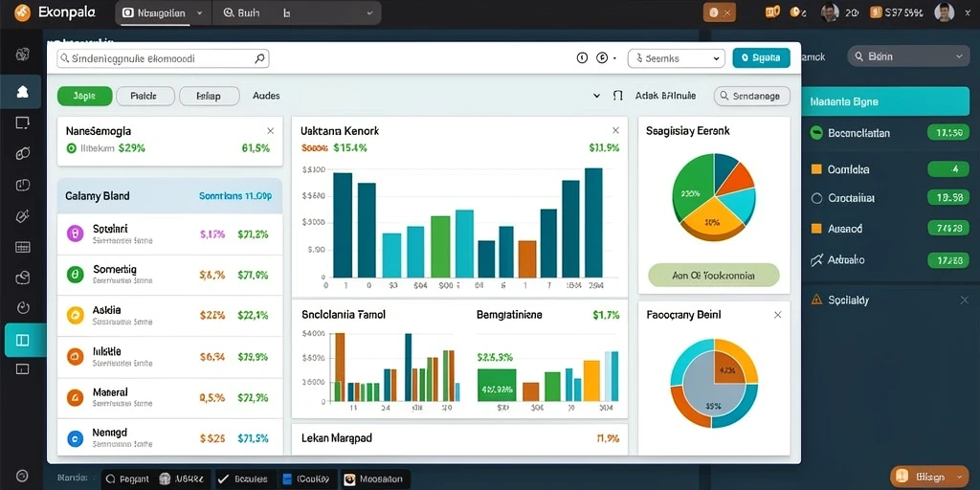Click the magnifier icon in search field
This screenshot has width=980, height=490.
[x=260, y=58]
